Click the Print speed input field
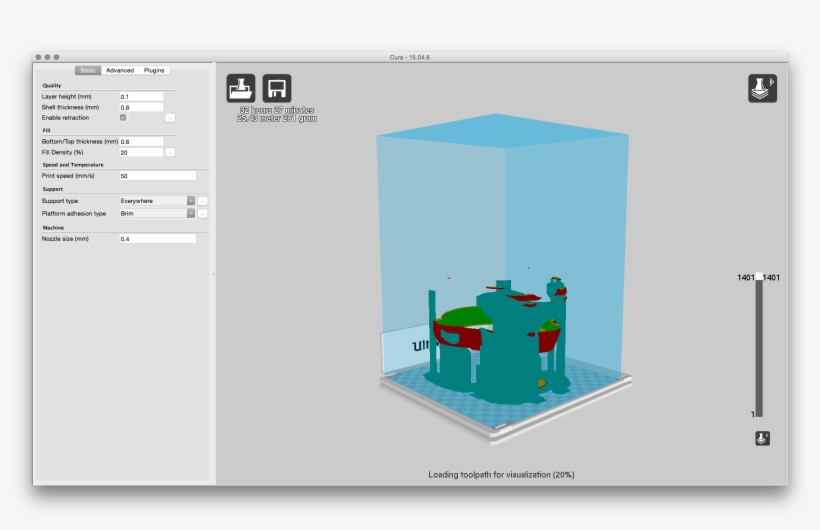Image resolution: width=820 pixels, height=530 pixels. click(157, 176)
